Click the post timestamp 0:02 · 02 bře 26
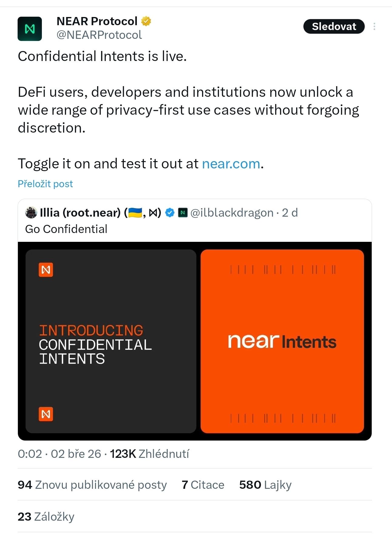Viewport: 392px width, 534px height. click(59, 454)
